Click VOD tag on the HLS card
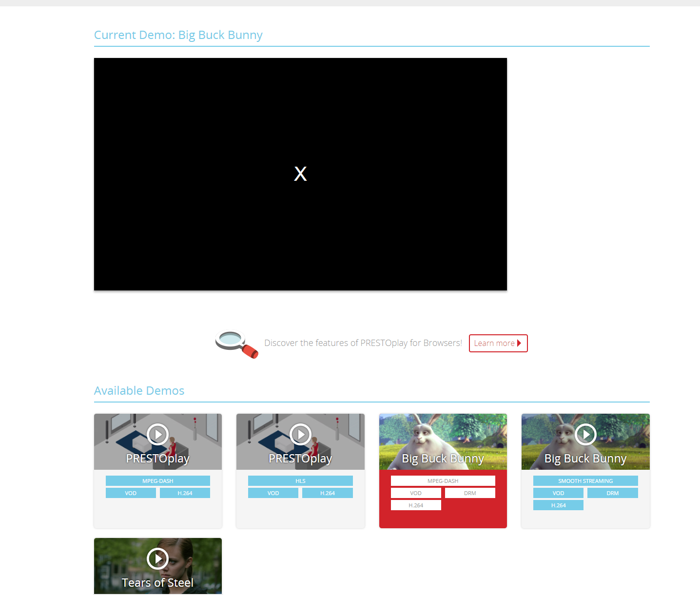This screenshot has width=700, height=595. pos(273,493)
